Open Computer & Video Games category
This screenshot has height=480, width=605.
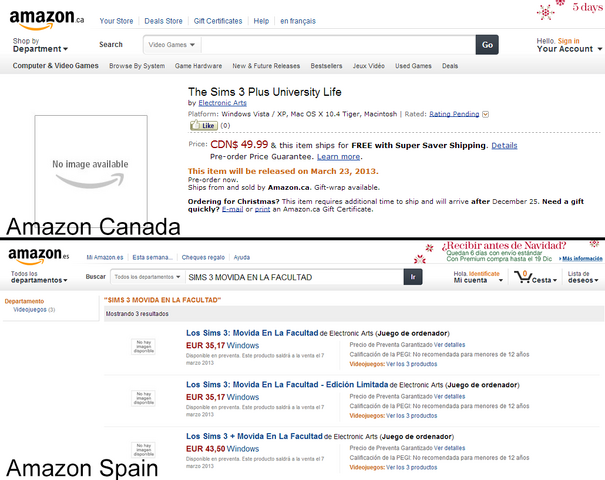click(56, 66)
